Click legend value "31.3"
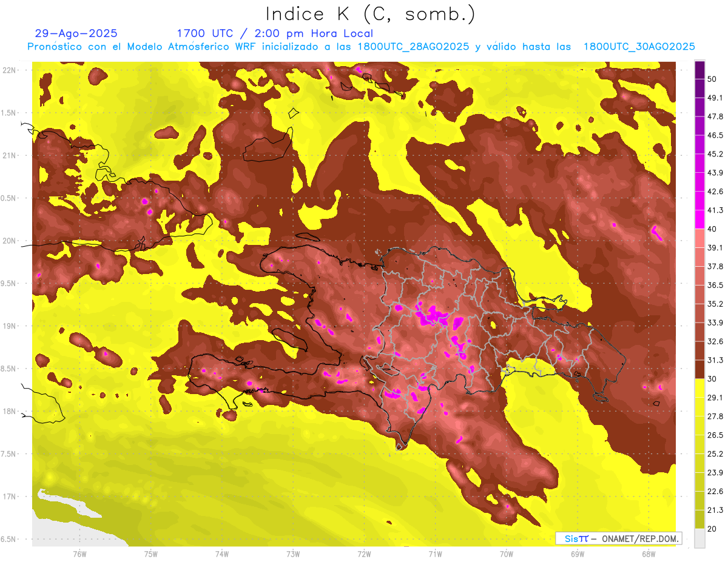The width and height of the screenshot is (728, 562). point(715,360)
